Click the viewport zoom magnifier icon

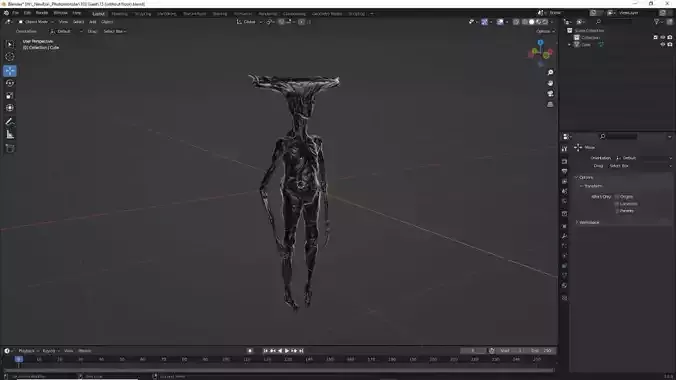click(x=550, y=72)
